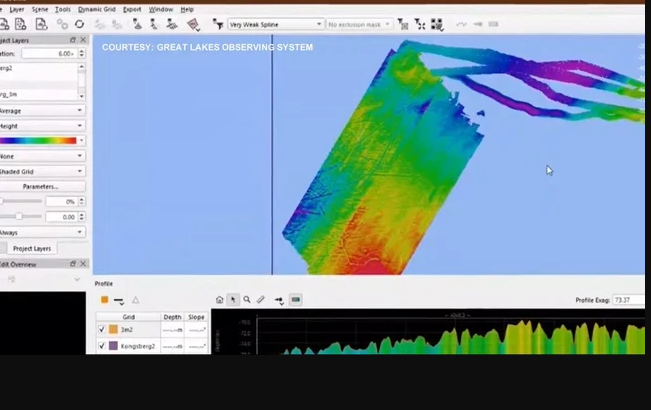This screenshot has height=410, width=651.
Task: Open the Tools menu
Action: click(x=63, y=9)
